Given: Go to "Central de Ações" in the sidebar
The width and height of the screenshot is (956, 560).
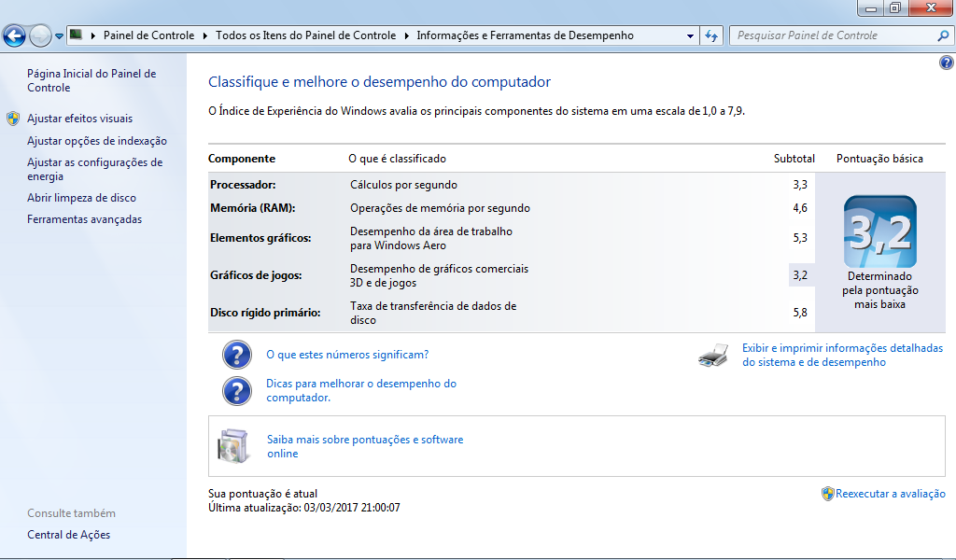Looking at the screenshot, I should point(68,535).
